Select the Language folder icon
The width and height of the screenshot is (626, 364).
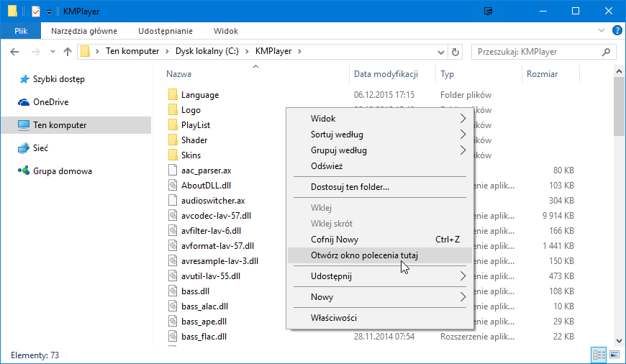coord(173,94)
